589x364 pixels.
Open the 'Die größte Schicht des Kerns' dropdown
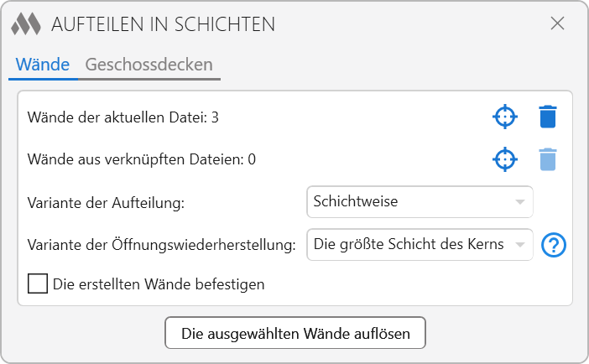pyautogui.click(x=409, y=245)
